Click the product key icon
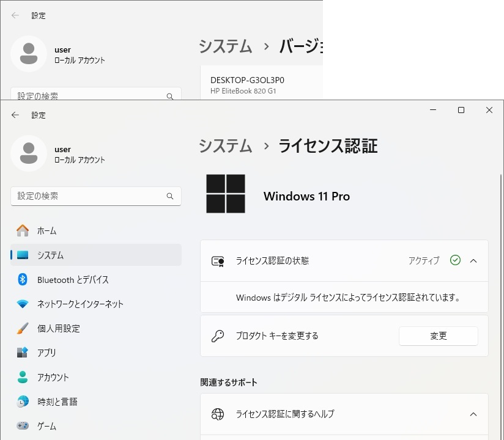The image size is (504, 440). (x=218, y=336)
